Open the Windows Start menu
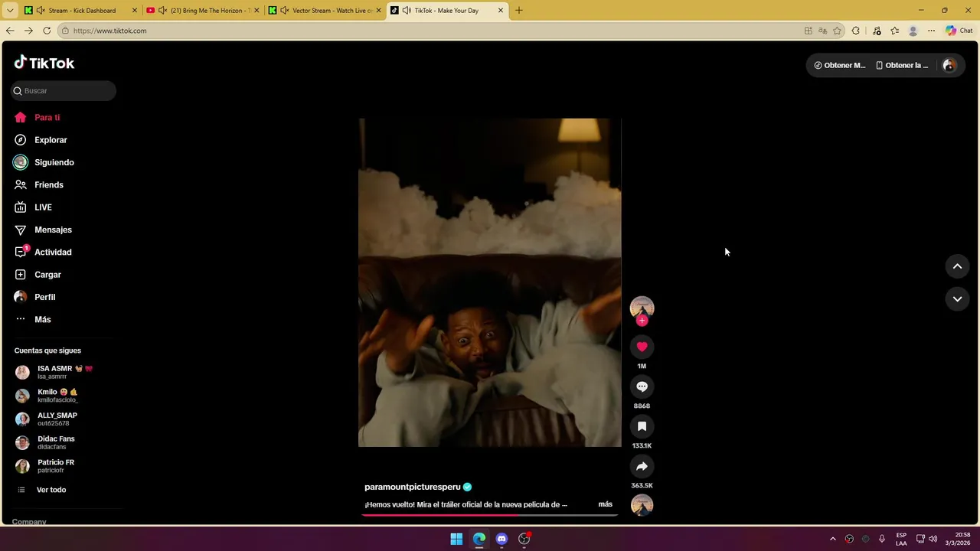 click(x=456, y=539)
